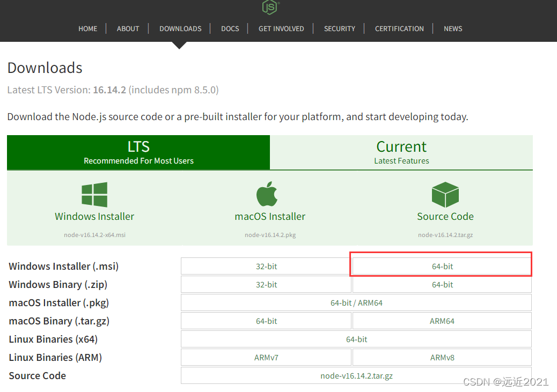Viewport: 557px width, 392px height.
Task: Click the macOS Installer link text
Action: 270,216
